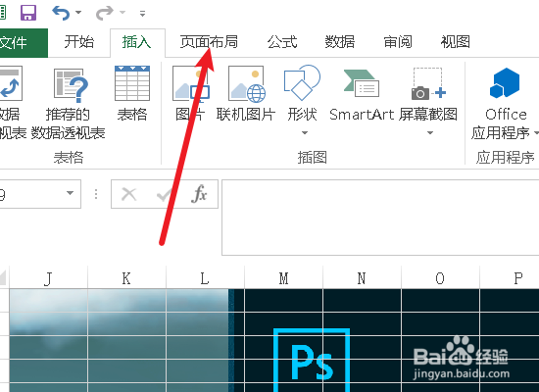Open the redo history dropdown arrow
Image resolution: width=539 pixels, height=392 pixels.
tap(122, 13)
